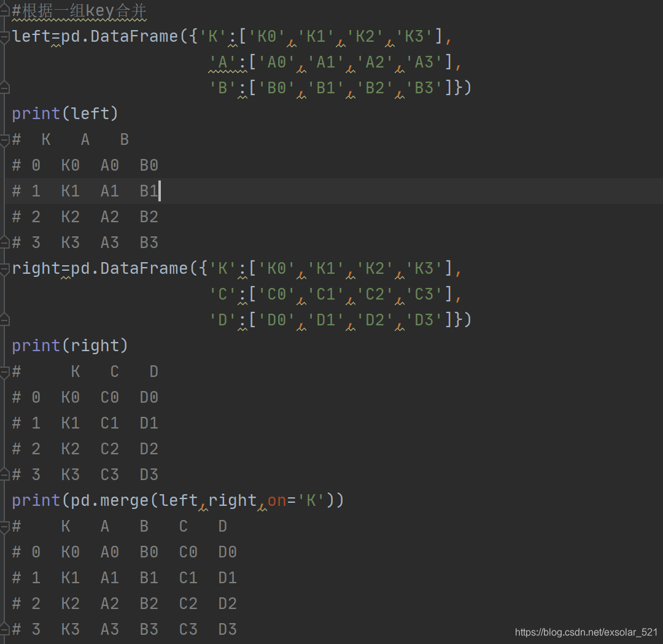Click 'K2' in the comment '# 2 K2 C2 D2'
The width and height of the screenshot is (663, 644).
(x=70, y=449)
